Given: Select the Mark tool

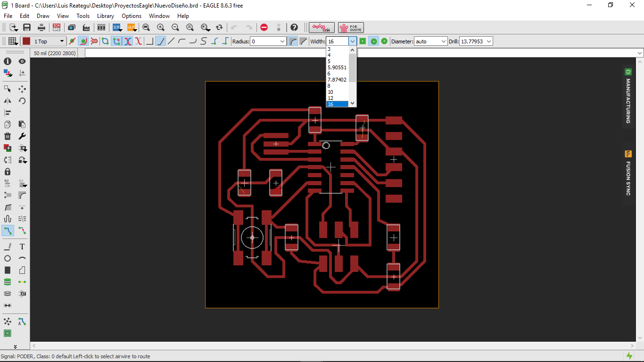Looking at the screenshot, I should click(22, 73).
